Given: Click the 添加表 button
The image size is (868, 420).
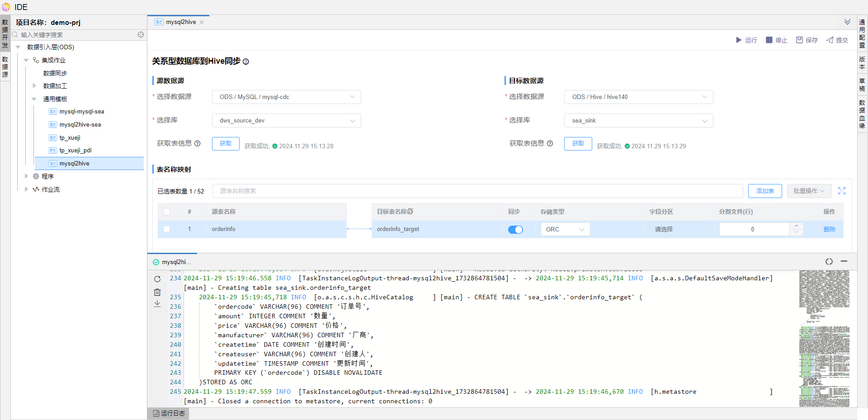Looking at the screenshot, I should [x=764, y=191].
